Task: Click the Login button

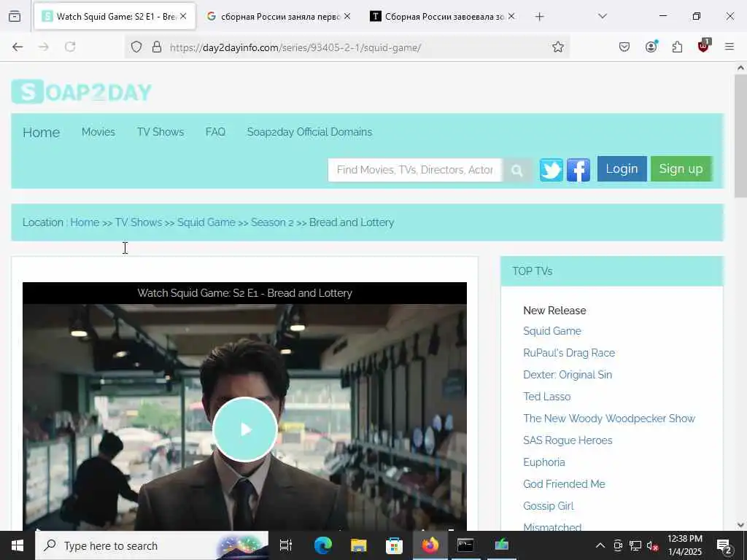Action: (622, 168)
